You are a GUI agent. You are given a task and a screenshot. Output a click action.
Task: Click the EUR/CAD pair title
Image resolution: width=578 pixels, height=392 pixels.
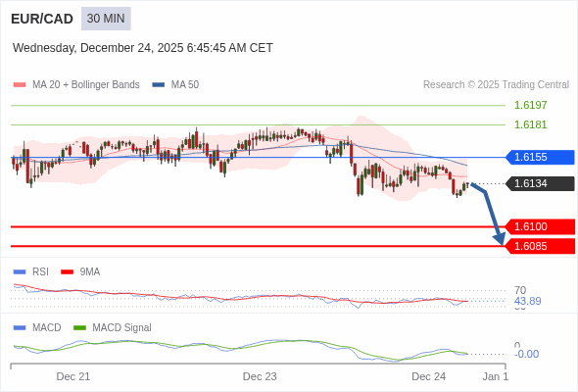click(x=42, y=19)
